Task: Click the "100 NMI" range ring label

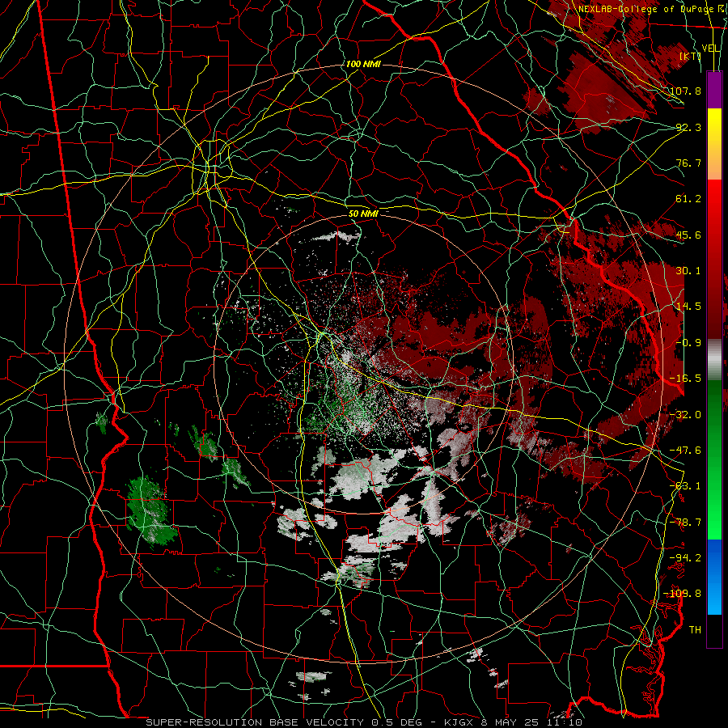Action: click(x=363, y=64)
